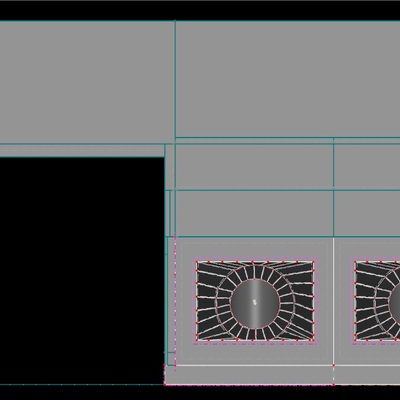Click the small white marker at disc center
Image resolution: width=400 pixels, height=400 pixels.
254,302
